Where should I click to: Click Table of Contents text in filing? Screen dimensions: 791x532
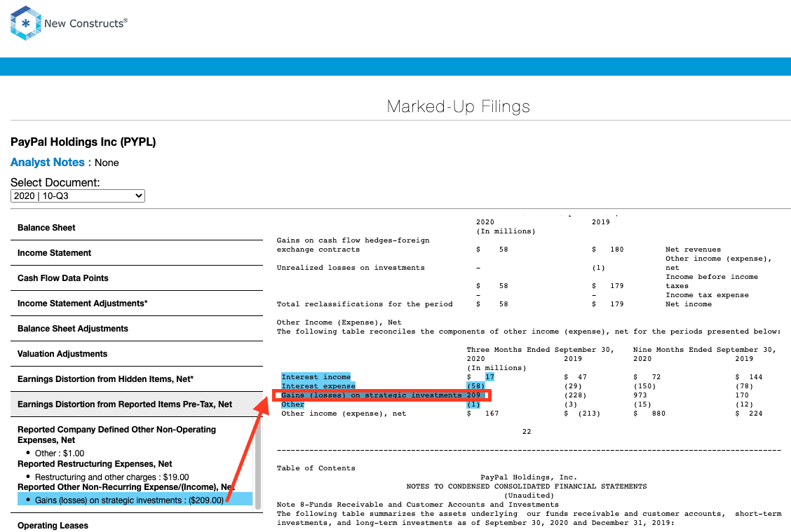(x=316, y=468)
